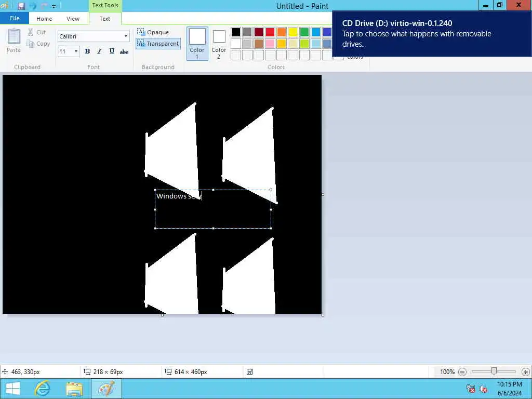Toggle Italic formatting
This screenshot has height=399, width=532.
(99, 51)
